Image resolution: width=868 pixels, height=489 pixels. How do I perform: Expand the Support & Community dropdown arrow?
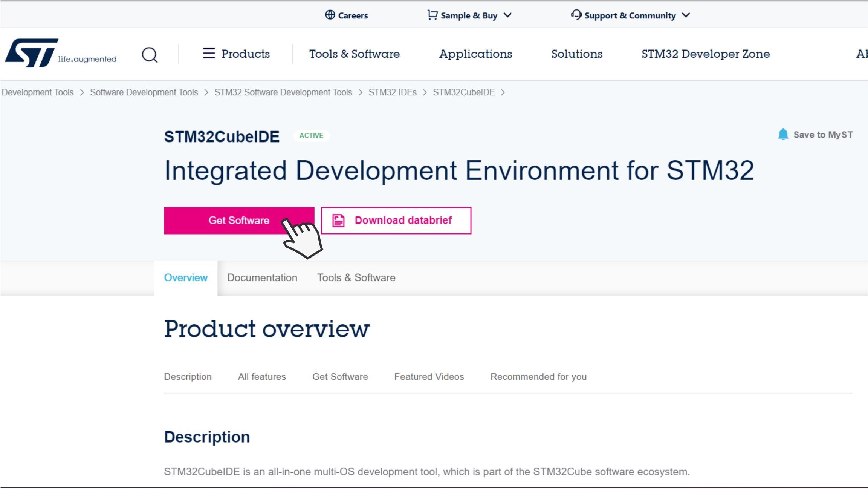click(x=686, y=15)
